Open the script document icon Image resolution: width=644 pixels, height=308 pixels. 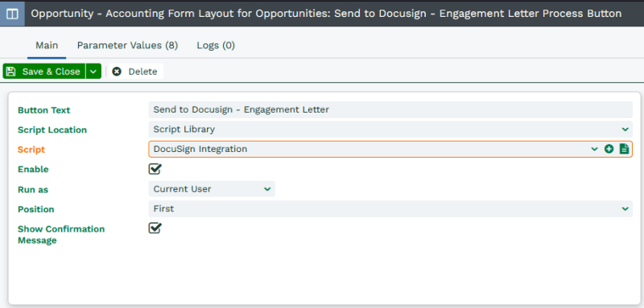pyautogui.click(x=624, y=150)
